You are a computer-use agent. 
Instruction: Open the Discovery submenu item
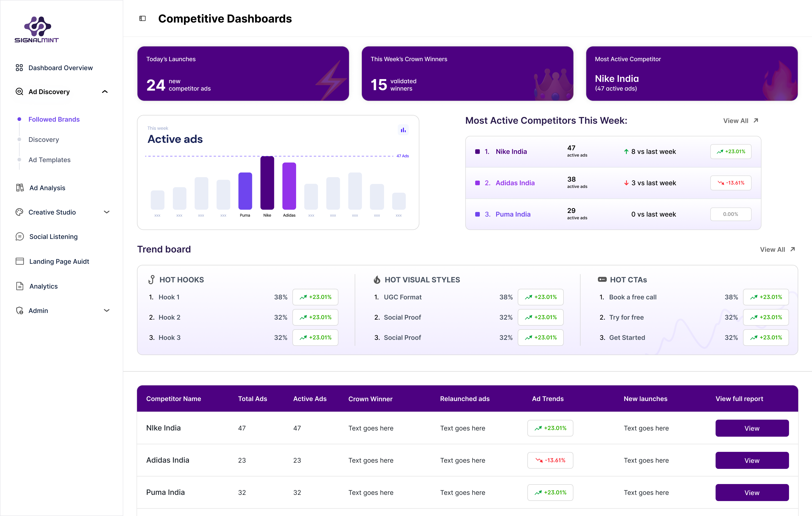tap(43, 140)
